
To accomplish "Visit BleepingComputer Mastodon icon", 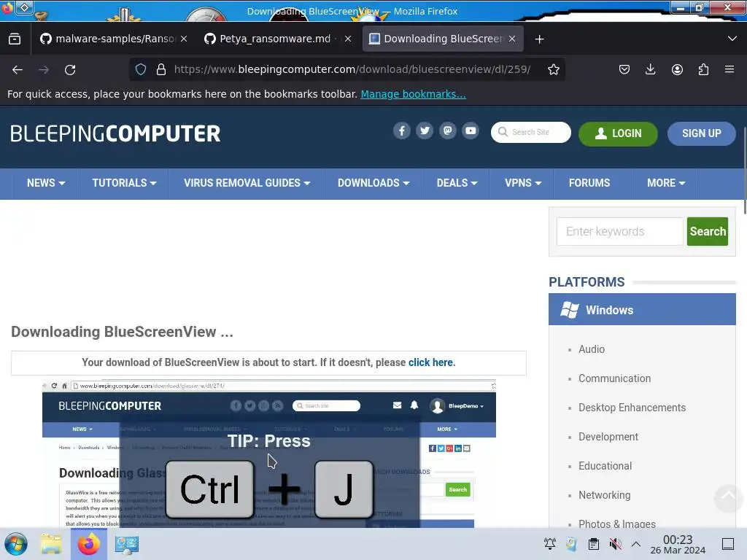I will point(447,131).
